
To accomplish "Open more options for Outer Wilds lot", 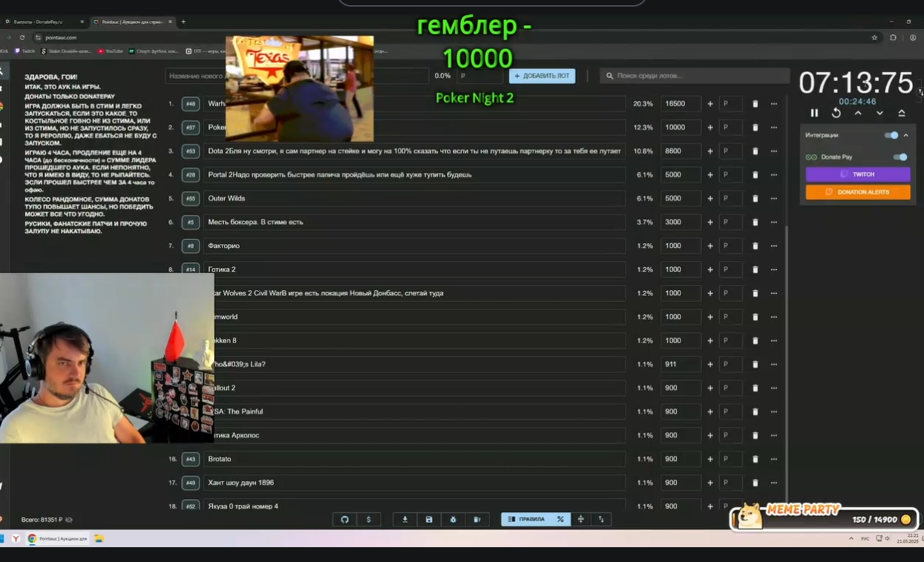I will coord(774,198).
